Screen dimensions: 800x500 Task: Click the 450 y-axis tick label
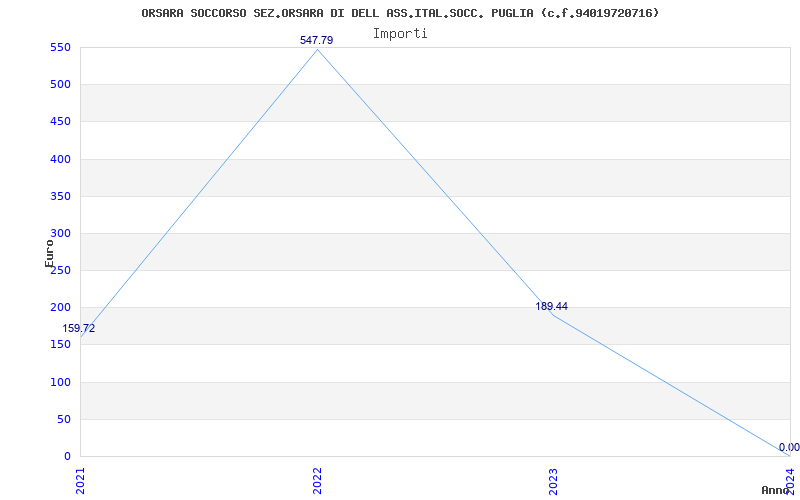(x=60, y=122)
